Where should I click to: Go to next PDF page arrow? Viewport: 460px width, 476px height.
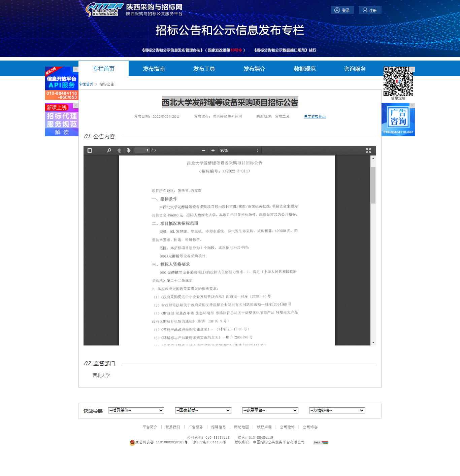(129, 150)
